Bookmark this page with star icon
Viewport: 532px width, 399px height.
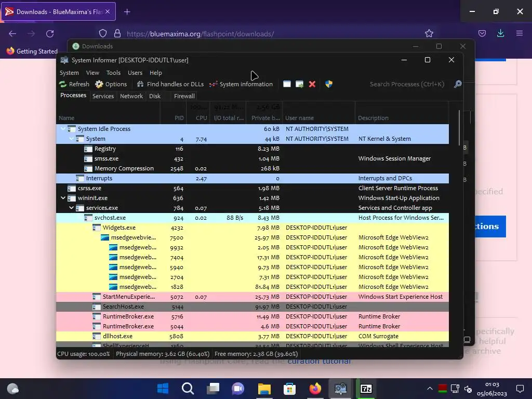click(429, 33)
